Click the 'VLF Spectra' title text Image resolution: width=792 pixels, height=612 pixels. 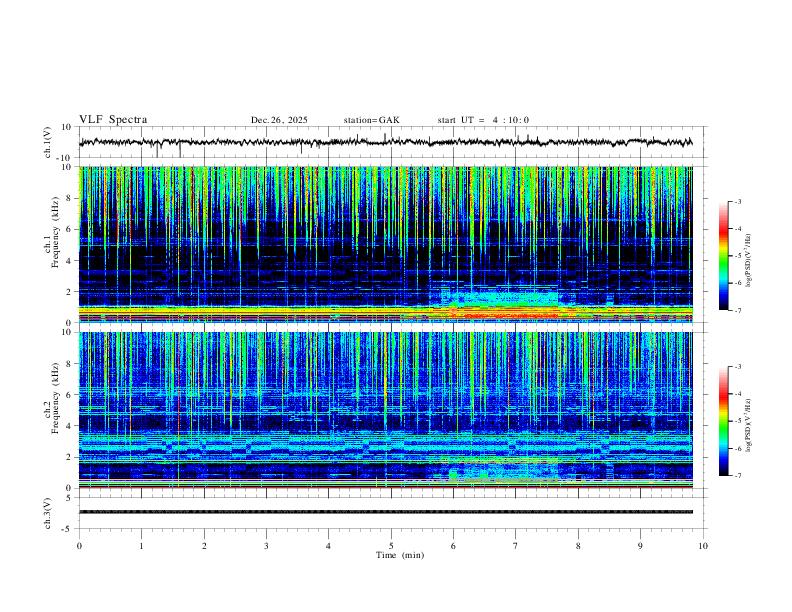point(113,120)
